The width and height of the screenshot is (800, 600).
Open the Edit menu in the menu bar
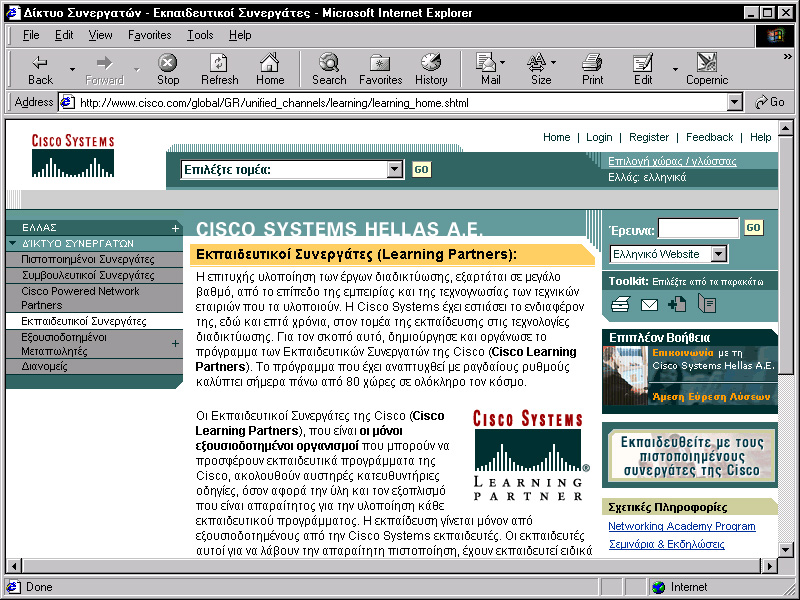click(x=64, y=35)
